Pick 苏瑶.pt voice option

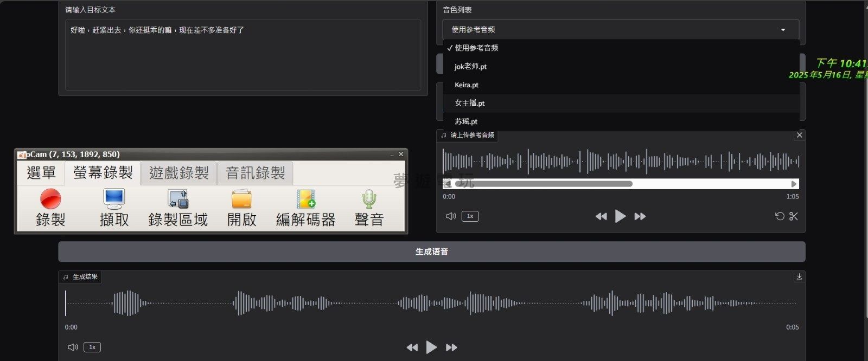point(621,121)
